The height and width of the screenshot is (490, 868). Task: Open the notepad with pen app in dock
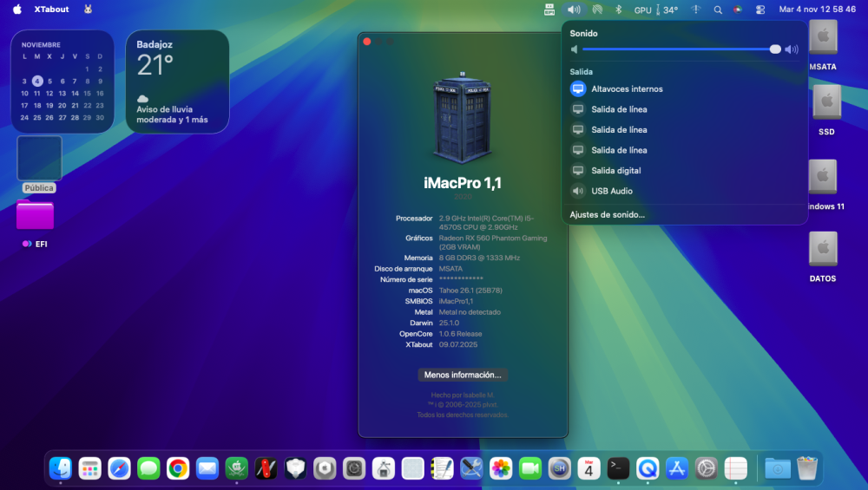(x=443, y=468)
